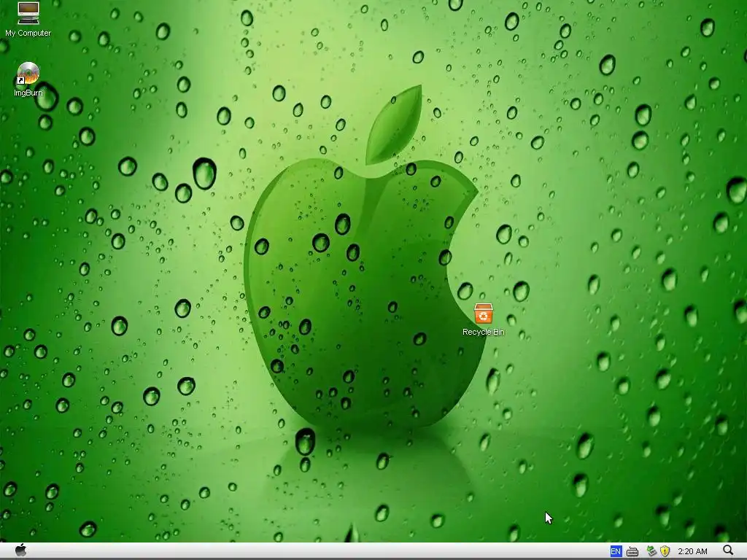Click the EN language indicator
Screen dimensions: 747x560
coord(616,551)
